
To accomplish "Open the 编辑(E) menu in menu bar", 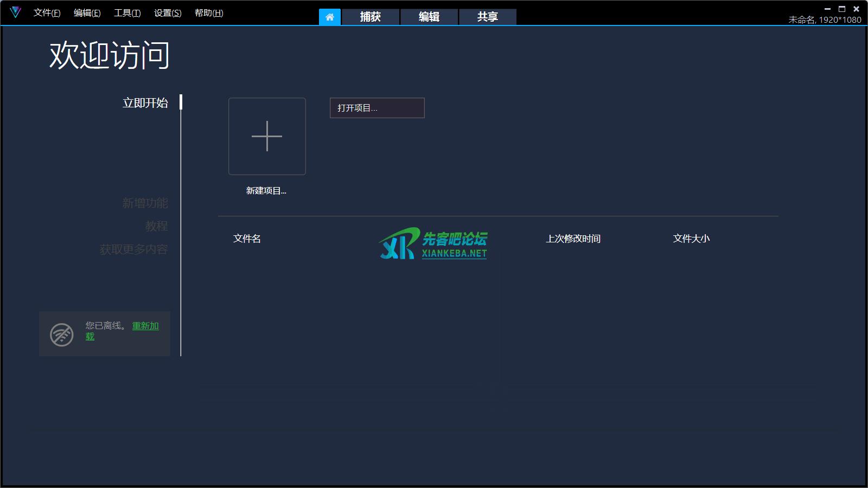I will (87, 13).
